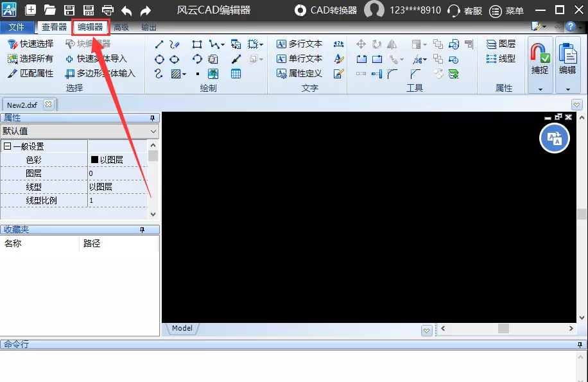Click the Mirror tool icon
588x382 pixels.
pos(392,44)
